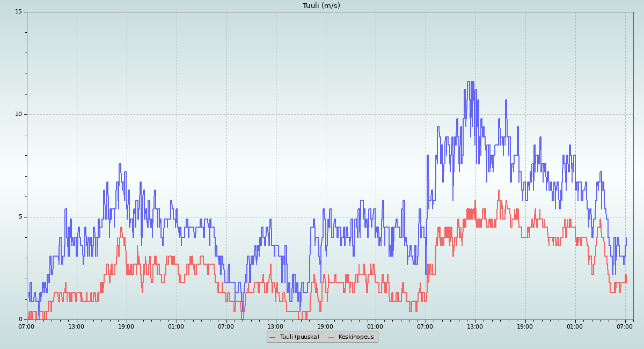The image size is (644, 349).
Task: Click the chart title Tuuli (m/s)
Action: click(x=321, y=6)
